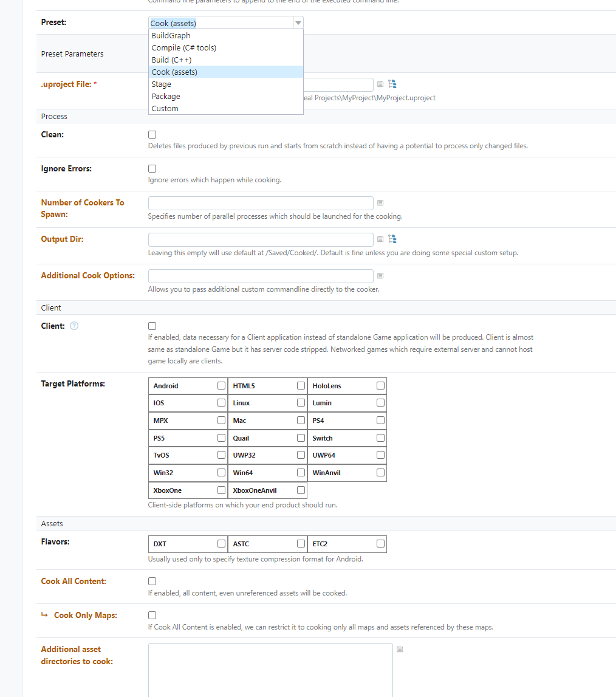Check the Lumin target platform
Viewport: 616px width, 697px height.
380,403
